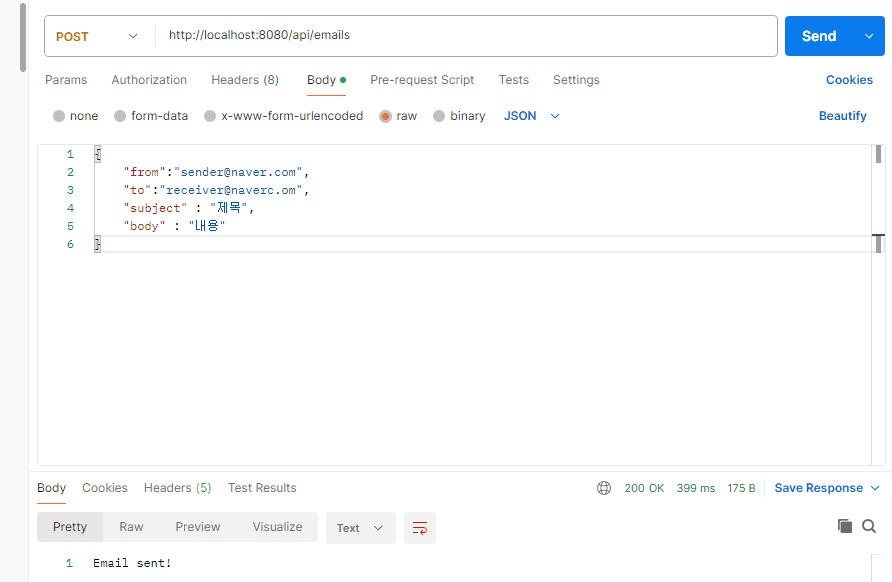This screenshot has width=892, height=582.
Task: Click the copy response icon
Action: pyautogui.click(x=845, y=526)
